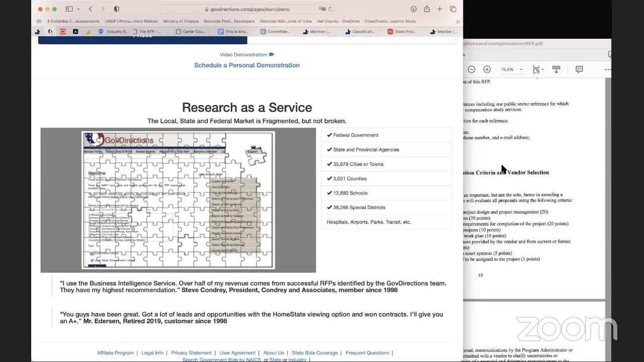Image resolution: width=644 pixels, height=362 pixels.
Task: Switch to the orange bar chart pinned tab
Action: click(x=88, y=32)
